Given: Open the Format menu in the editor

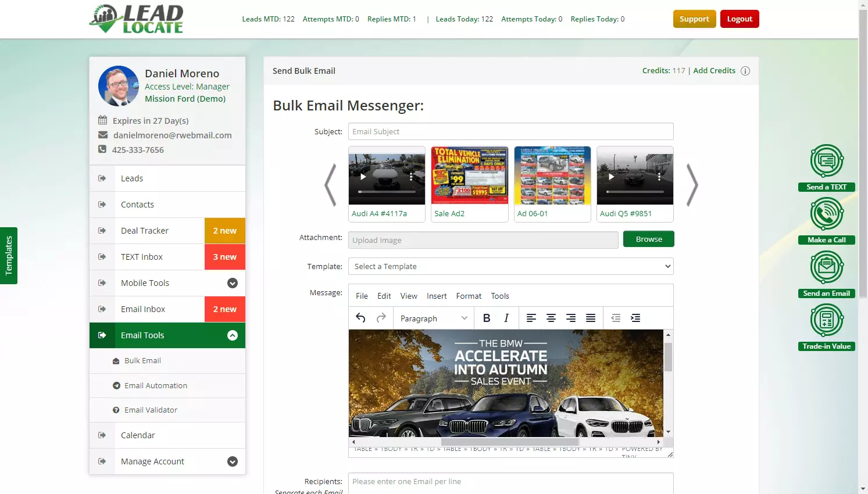Looking at the screenshot, I should coord(469,296).
